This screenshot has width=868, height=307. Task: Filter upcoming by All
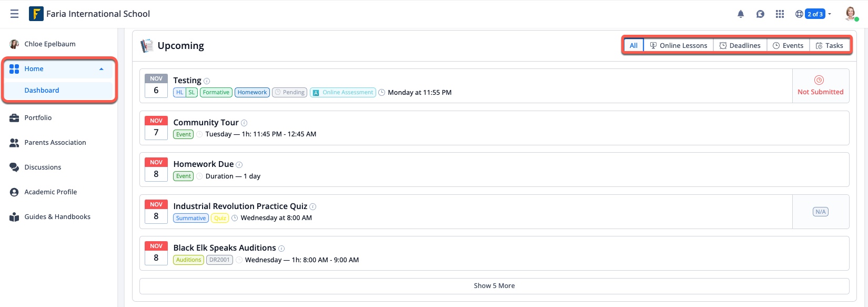633,46
